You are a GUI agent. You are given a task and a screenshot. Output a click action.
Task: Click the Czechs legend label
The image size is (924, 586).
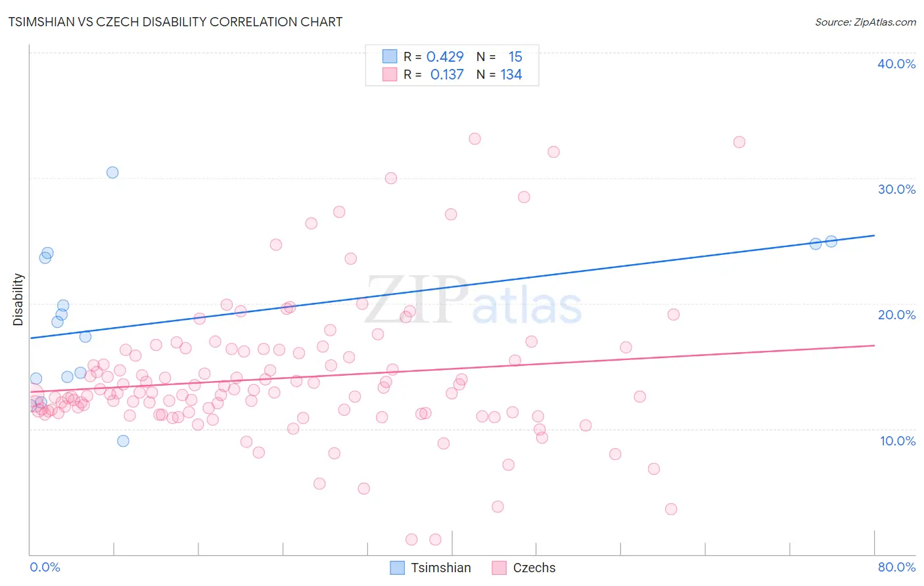pos(534,568)
